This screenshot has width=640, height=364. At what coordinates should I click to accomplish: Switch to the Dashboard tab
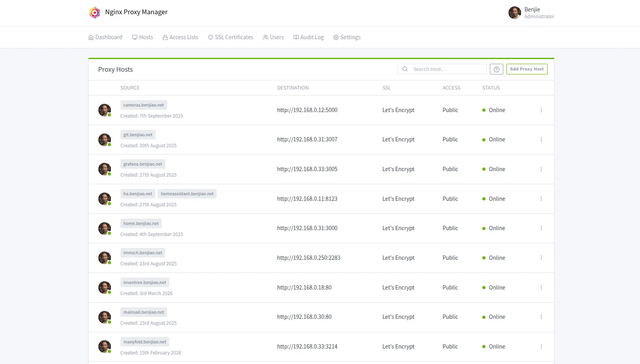(105, 37)
